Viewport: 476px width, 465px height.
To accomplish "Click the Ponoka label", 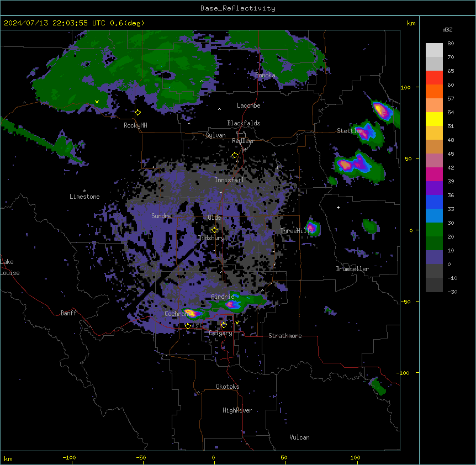I will 265,75.
